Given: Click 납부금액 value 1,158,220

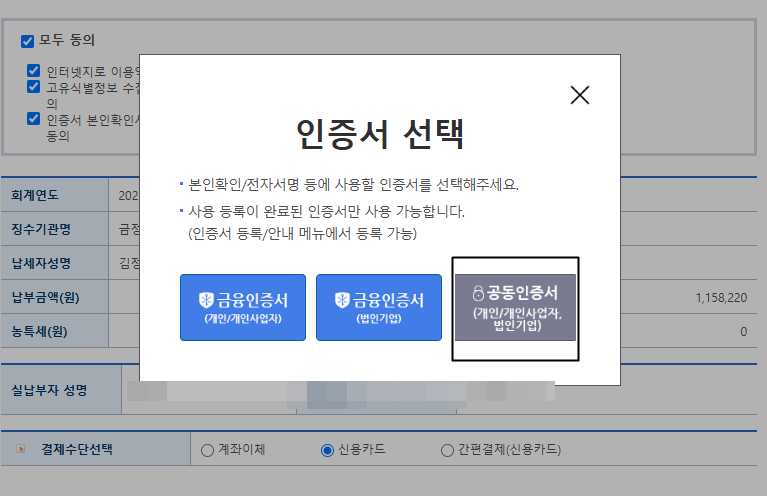Looking at the screenshot, I should [722, 297].
